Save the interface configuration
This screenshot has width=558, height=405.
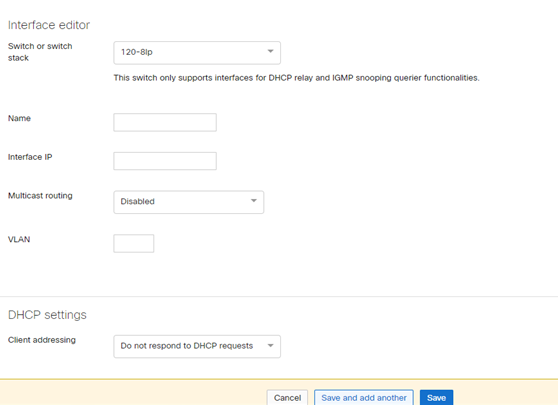click(436, 398)
